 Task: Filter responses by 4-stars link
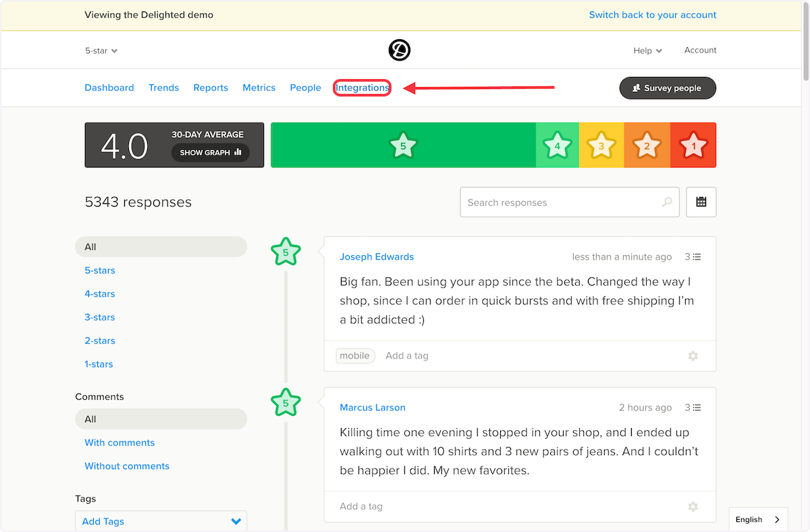click(x=100, y=294)
